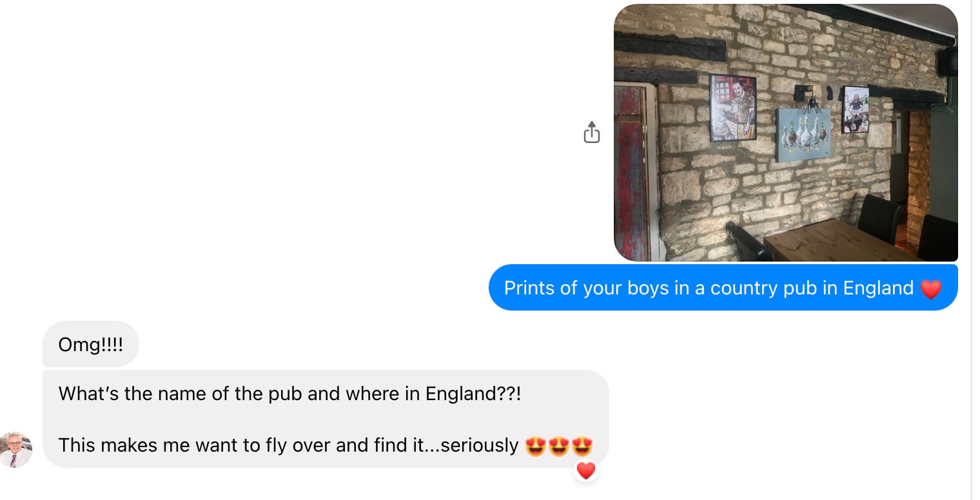
Task: Open the stone wall pub photo
Action: coord(785,133)
